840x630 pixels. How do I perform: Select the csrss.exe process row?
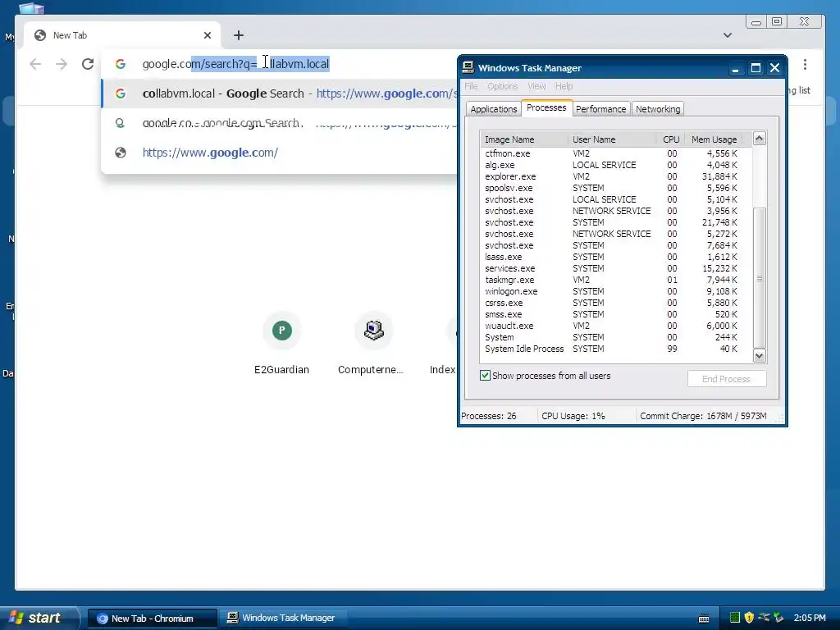point(610,303)
